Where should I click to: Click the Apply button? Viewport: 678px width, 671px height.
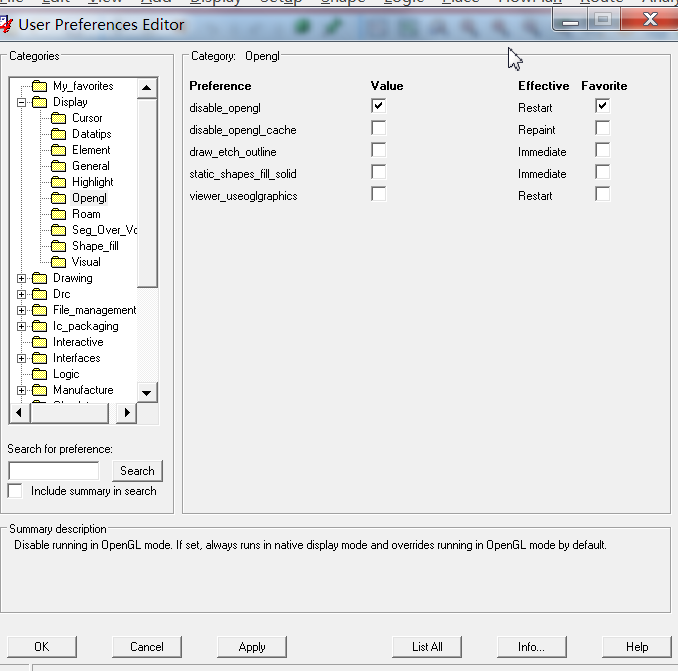pos(252,647)
